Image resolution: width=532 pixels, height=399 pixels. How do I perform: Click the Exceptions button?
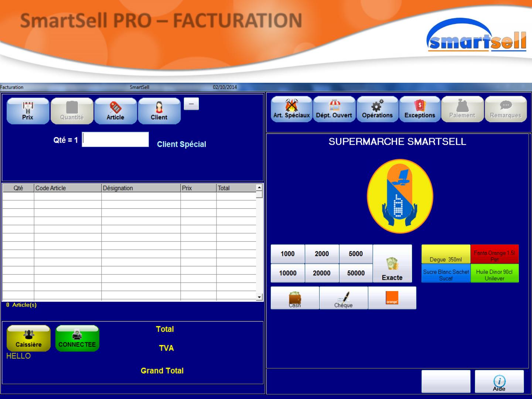point(420,109)
